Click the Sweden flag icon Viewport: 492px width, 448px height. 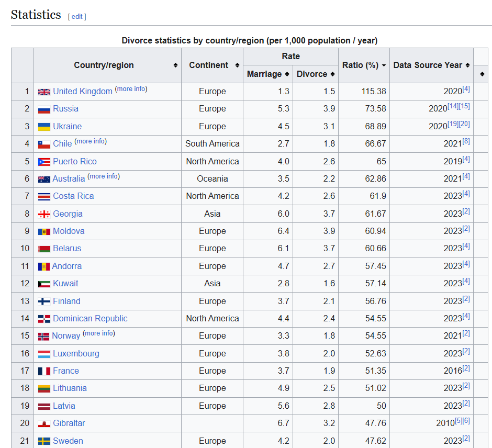click(44, 441)
